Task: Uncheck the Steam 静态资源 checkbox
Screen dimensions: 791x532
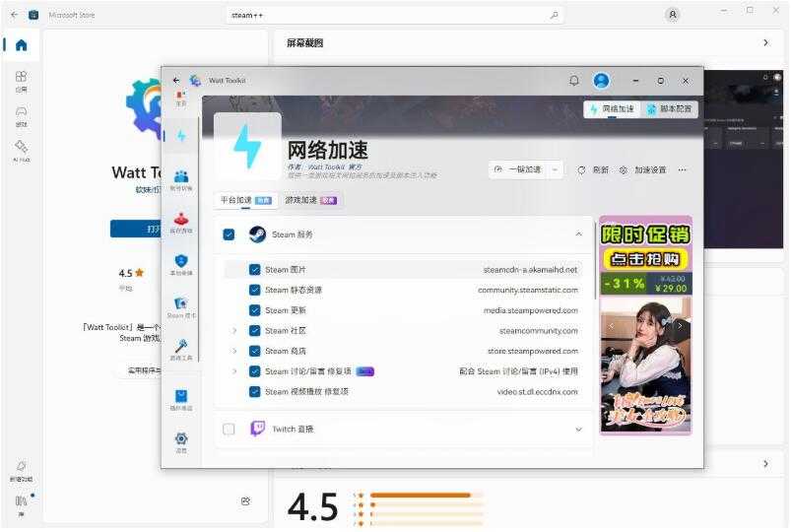Action: pyautogui.click(x=255, y=290)
